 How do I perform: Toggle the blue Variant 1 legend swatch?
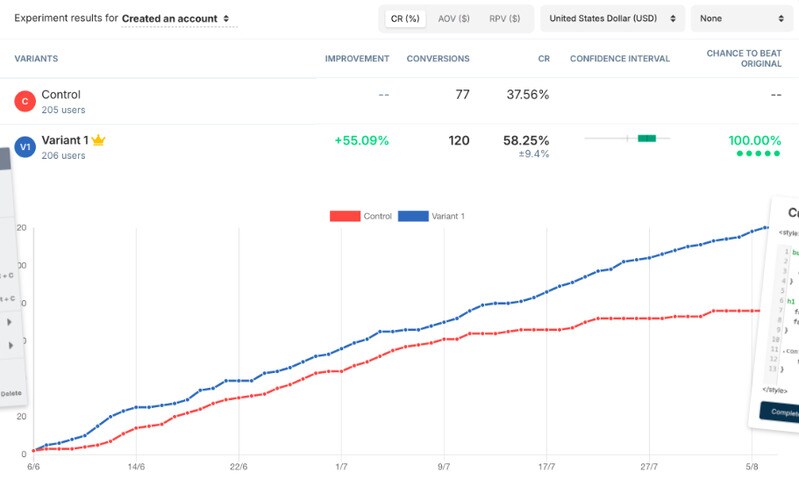coord(412,216)
